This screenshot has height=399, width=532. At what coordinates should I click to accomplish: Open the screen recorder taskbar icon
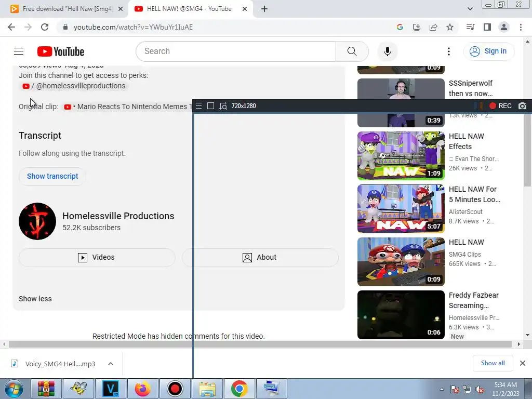coord(175,389)
